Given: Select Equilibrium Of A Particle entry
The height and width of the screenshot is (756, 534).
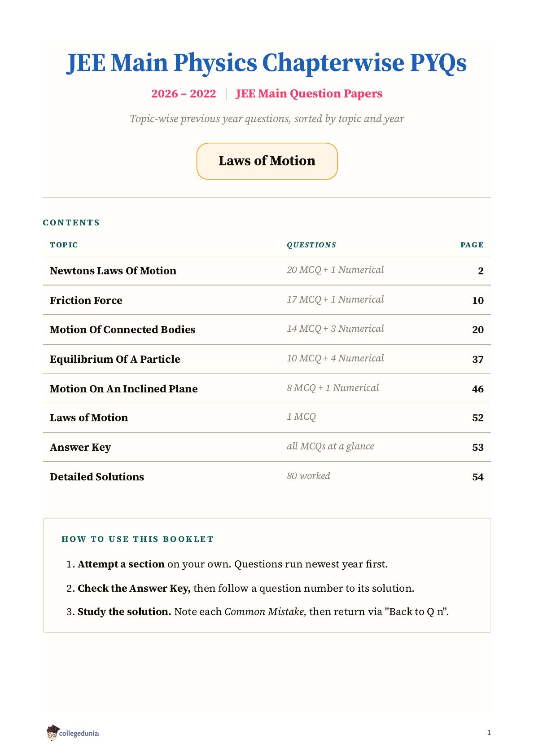Looking at the screenshot, I should [x=115, y=359].
